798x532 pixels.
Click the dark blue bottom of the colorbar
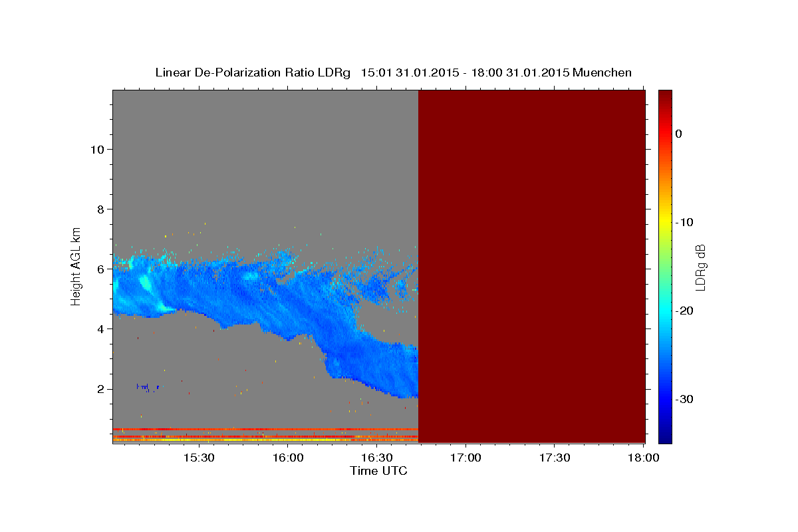pyautogui.click(x=665, y=436)
